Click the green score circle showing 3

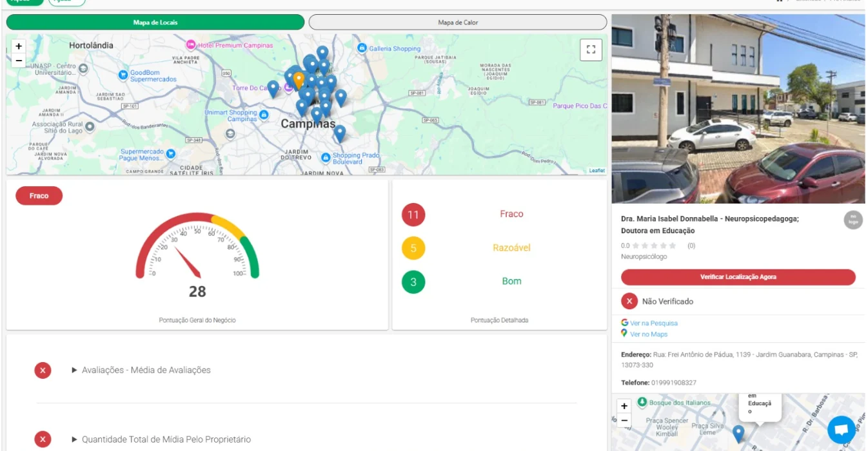point(413,282)
